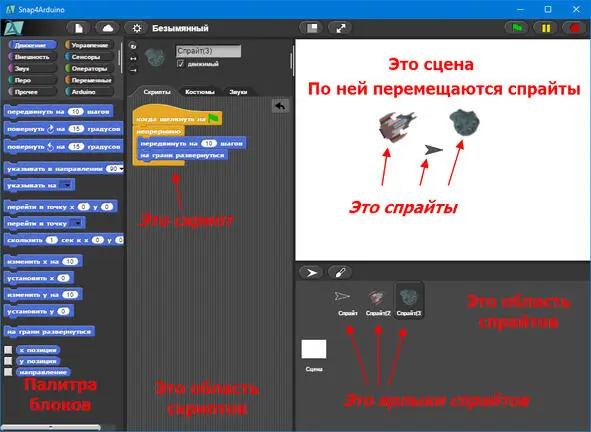Toggle the small stage size button
The width and height of the screenshot is (591, 432).
pos(312,28)
